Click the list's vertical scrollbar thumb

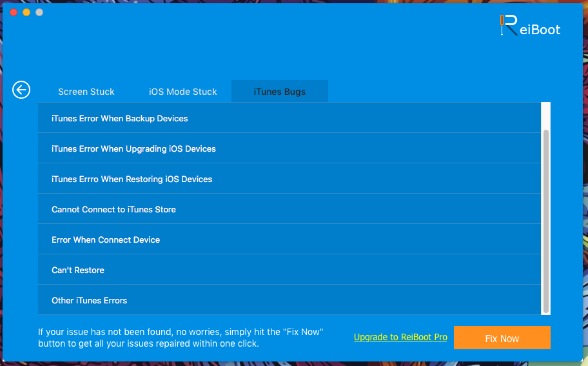546,221
